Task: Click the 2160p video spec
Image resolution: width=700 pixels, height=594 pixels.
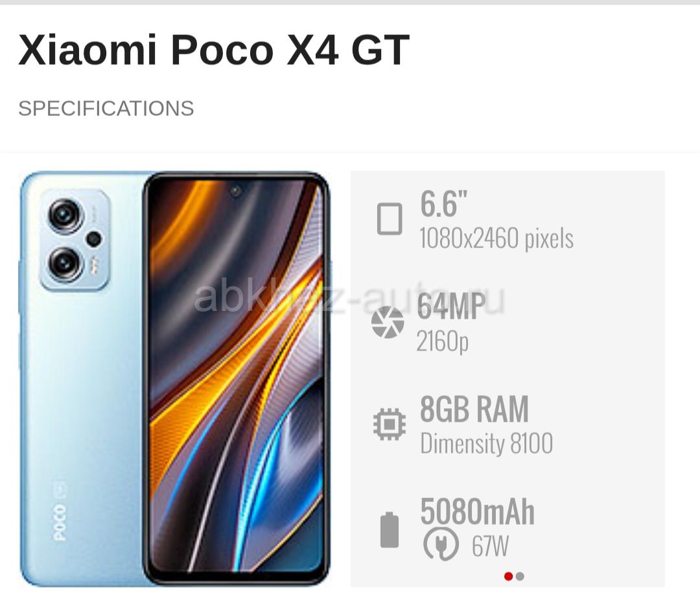Action: [443, 341]
